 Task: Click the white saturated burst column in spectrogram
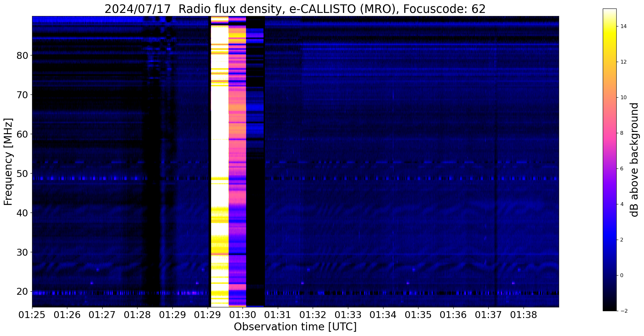[x=219, y=162]
